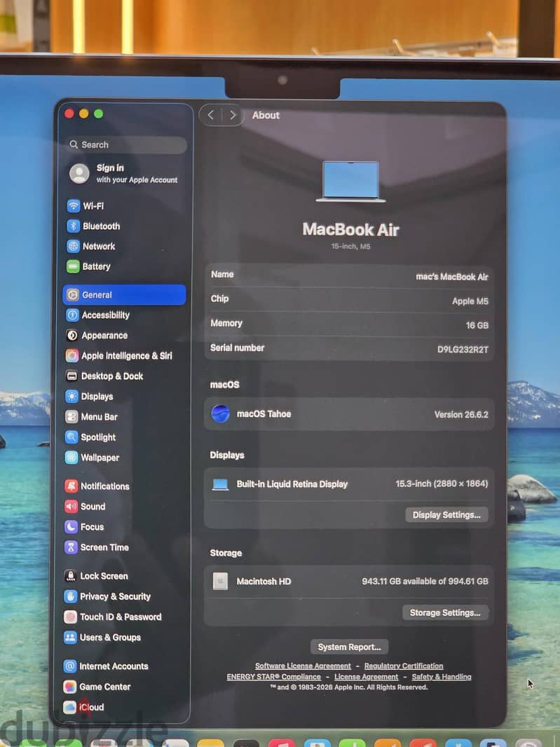560x747 pixels.
Task: Click 943.11 GB available of 994.61 GB
Action: tap(425, 581)
